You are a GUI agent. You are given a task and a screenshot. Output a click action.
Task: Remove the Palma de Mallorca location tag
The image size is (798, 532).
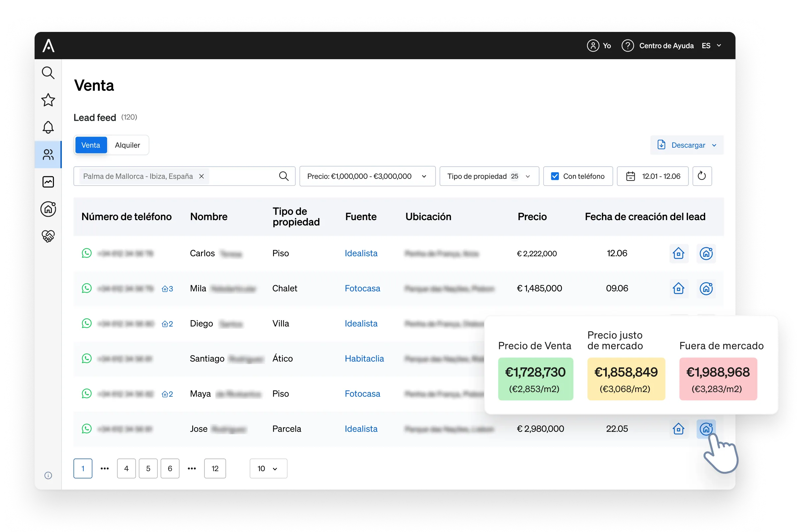tap(201, 176)
